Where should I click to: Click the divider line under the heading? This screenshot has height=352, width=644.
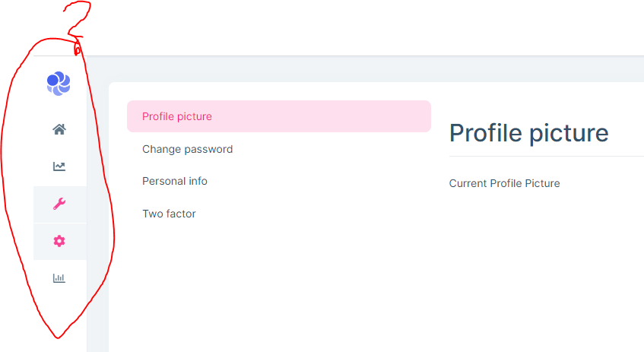point(546,157)
